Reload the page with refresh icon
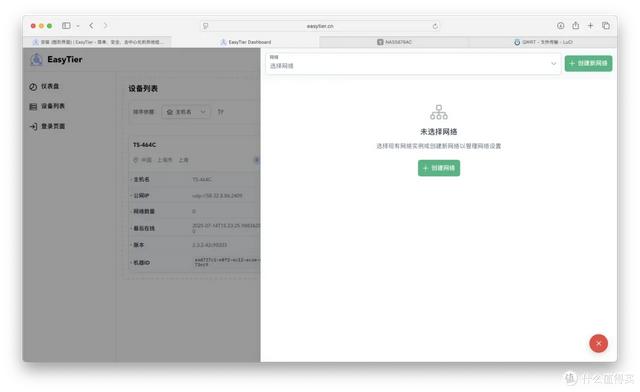The height and width of the screenshot is (392, 640). click(x=435, y=26)
